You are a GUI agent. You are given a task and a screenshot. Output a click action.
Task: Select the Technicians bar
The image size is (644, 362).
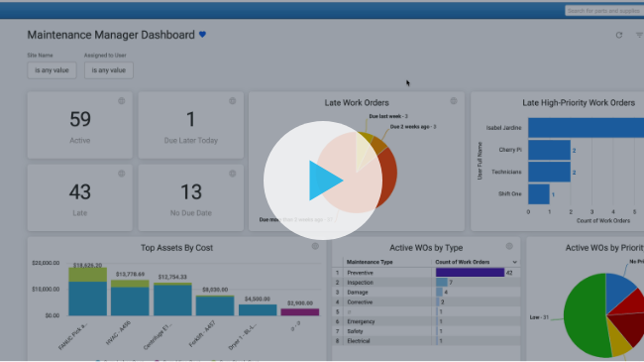[549, 172]
